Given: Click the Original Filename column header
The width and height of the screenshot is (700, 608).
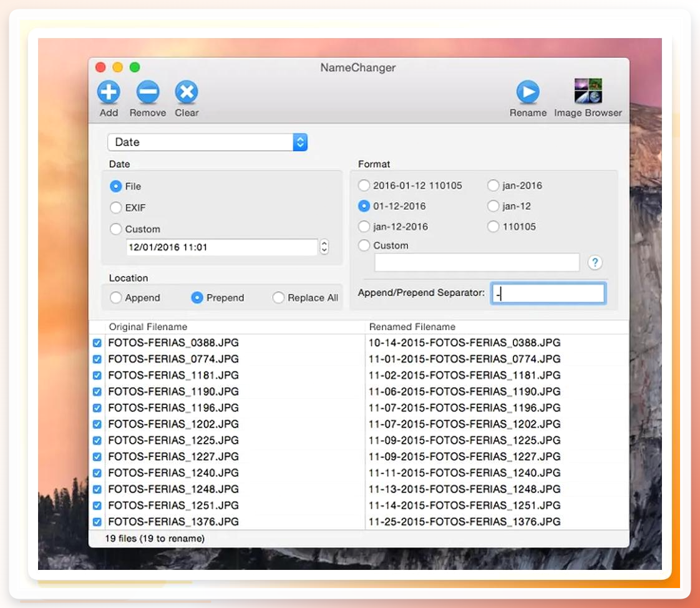Looking at the screenshot, I should tap(148, 327).
